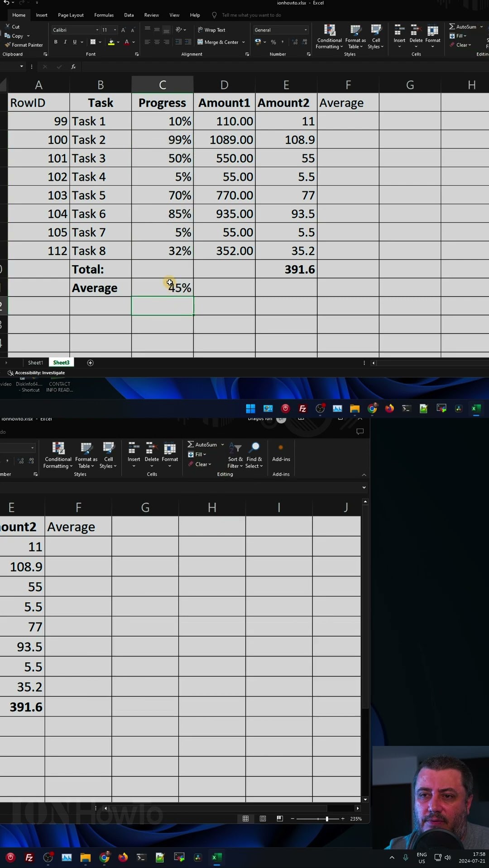Click the Delete cells button in top window
489x868 pixels.
point(416,37)
